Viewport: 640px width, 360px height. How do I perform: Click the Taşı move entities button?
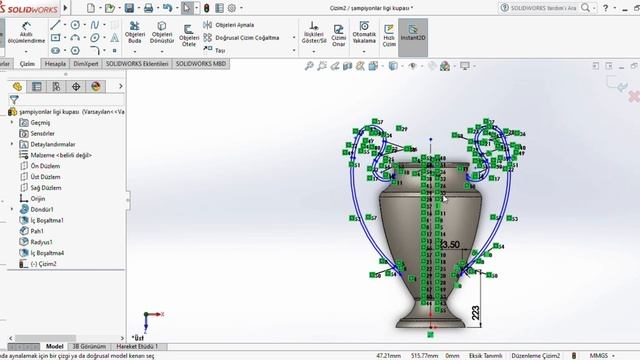pyautogui.click(x=215, y=50)
